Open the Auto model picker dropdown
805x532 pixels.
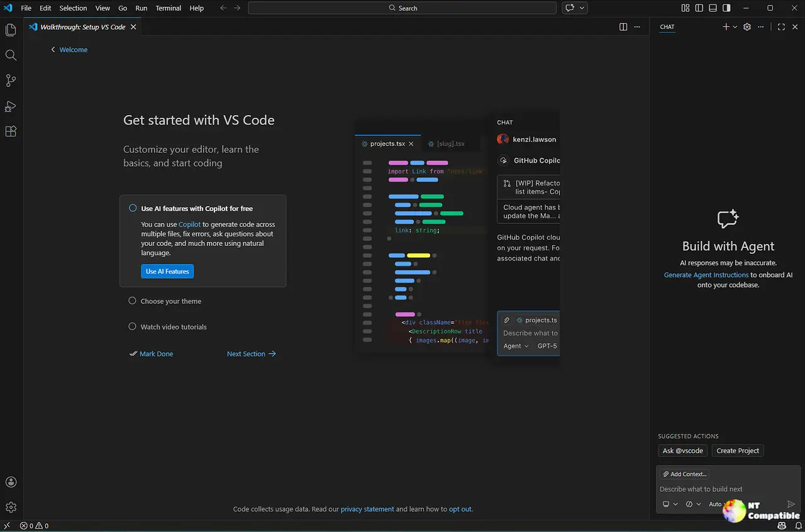point(716,504)
